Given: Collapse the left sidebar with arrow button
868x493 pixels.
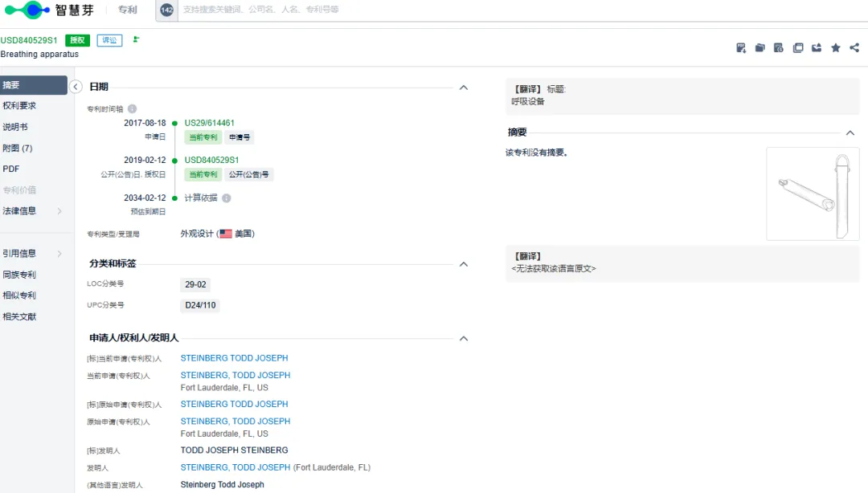Looking at the screenshot, I should (76, 87).
